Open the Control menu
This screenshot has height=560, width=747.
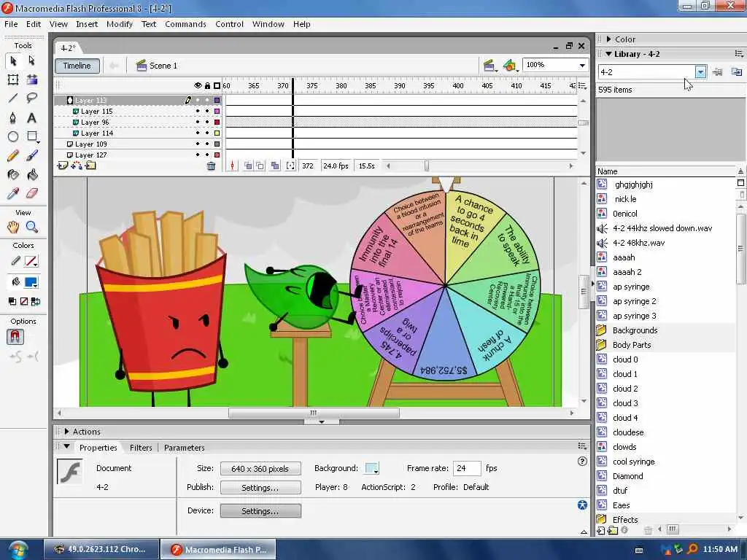pyautogui.click(x=229, y=24)
